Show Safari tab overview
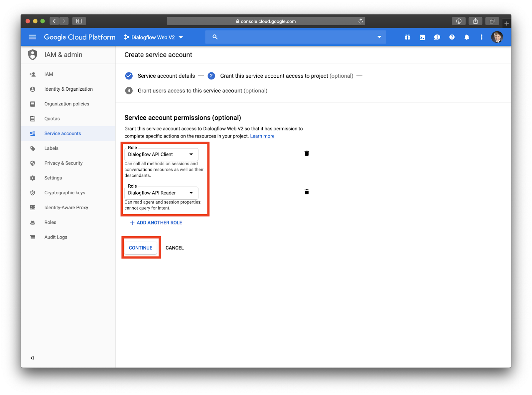 (492, 21)
